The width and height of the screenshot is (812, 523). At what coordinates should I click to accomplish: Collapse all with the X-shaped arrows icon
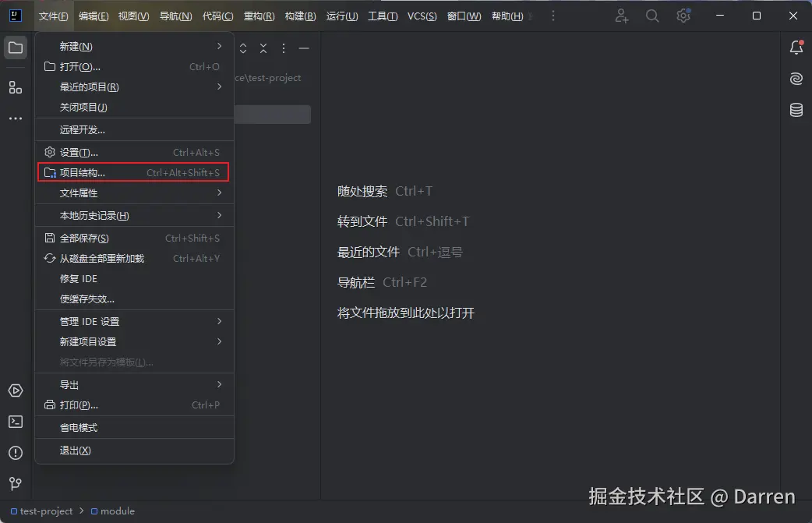click(263, 48)
